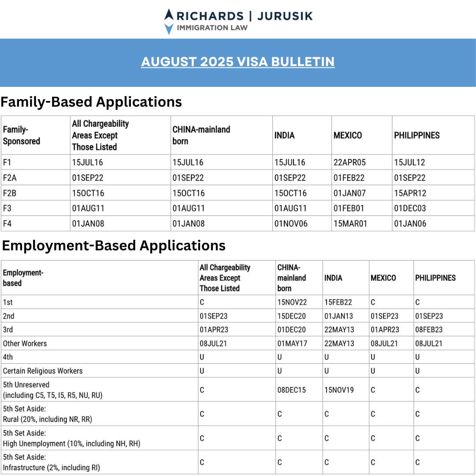Click the F2B row label
The width and height of the screenshot is (476, 476).
[x=9, y=193]
